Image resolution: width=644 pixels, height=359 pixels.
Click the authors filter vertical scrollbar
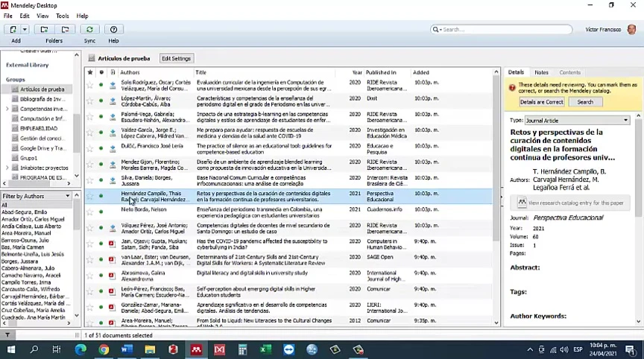pyautogui.click(x=76, y=215)
